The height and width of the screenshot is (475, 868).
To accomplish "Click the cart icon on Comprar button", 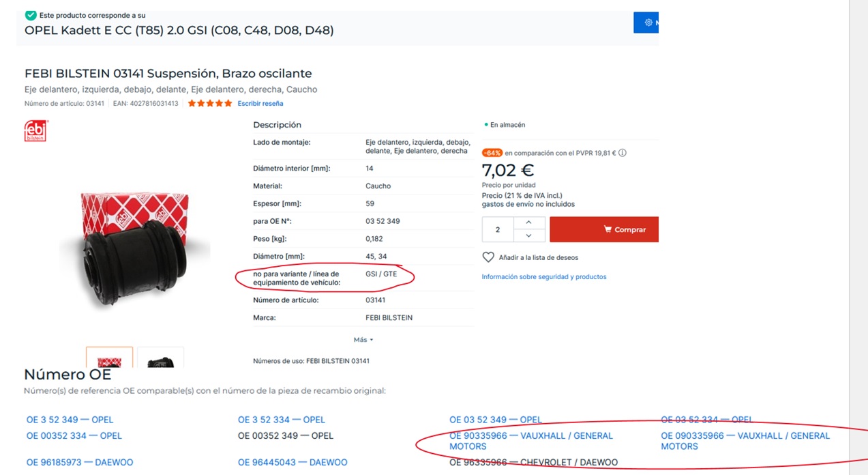I will click(608, 230).
